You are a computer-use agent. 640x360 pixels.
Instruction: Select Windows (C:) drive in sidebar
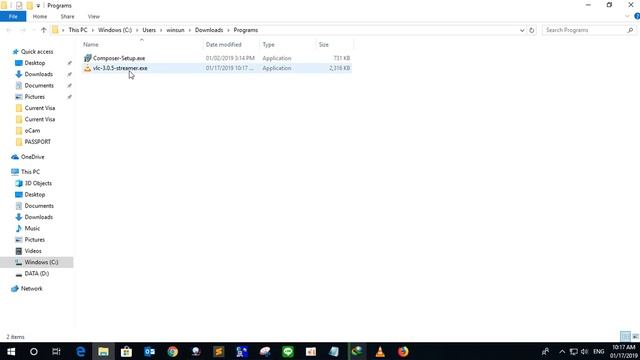pos(37,262)
